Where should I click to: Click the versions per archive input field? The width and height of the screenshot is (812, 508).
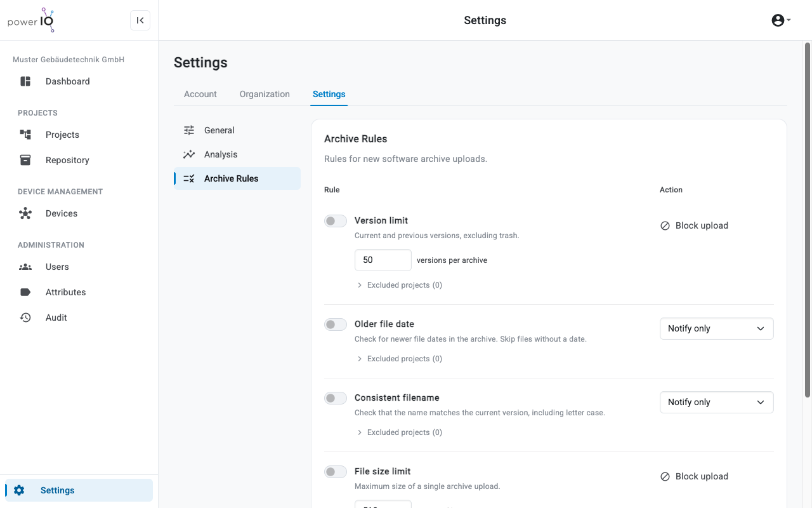pyautogui.click(x=383, y=260)
